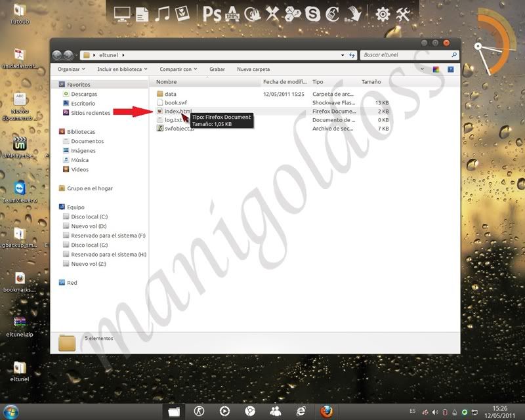Open Firefox from the taskbar

[x=326, y=411]
